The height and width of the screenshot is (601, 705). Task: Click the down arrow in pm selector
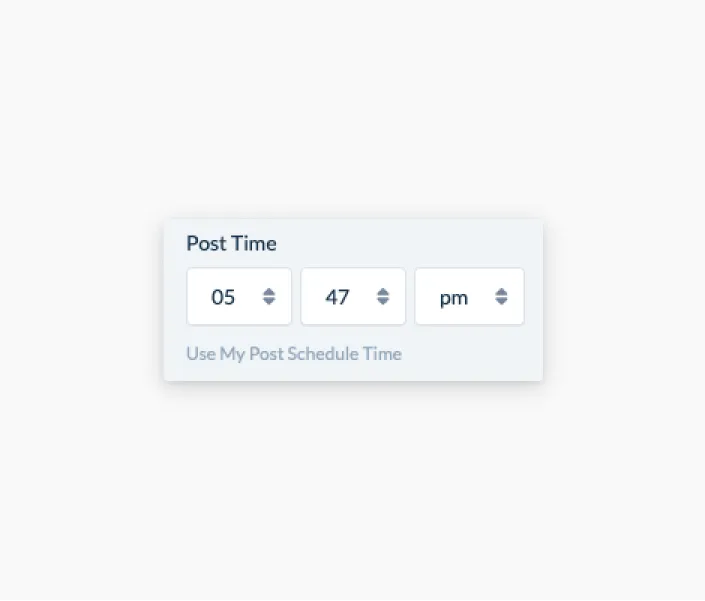tap(501, 302)
